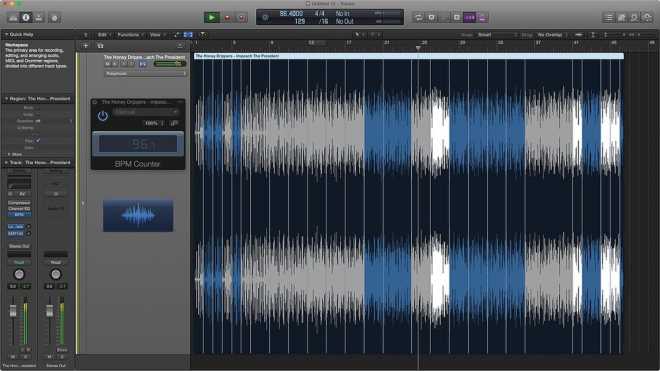Toggle the BPM Counter power button

click(x=102, y=116)
